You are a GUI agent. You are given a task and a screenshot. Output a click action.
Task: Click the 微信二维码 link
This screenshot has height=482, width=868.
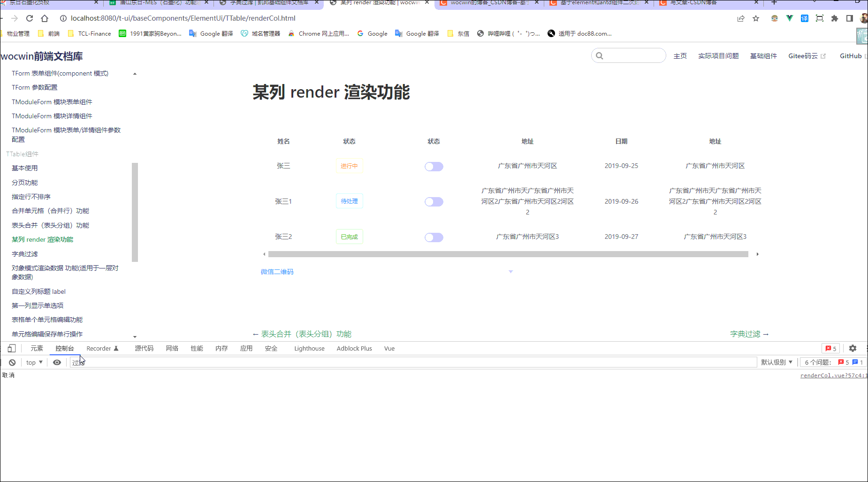point(277,272)
